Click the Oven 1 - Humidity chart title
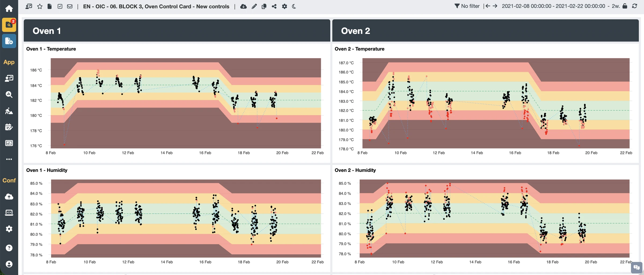The image size is (644, 275). point(47,170)
